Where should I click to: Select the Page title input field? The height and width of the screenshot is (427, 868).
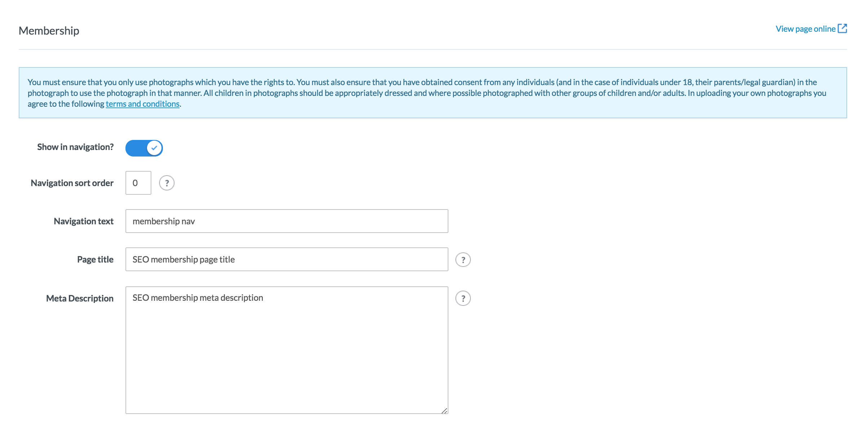[x=287, y=259]
